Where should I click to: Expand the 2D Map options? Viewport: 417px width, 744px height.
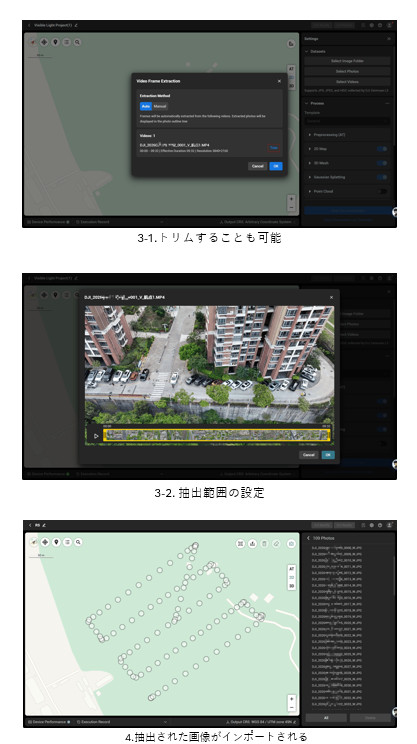310,149
